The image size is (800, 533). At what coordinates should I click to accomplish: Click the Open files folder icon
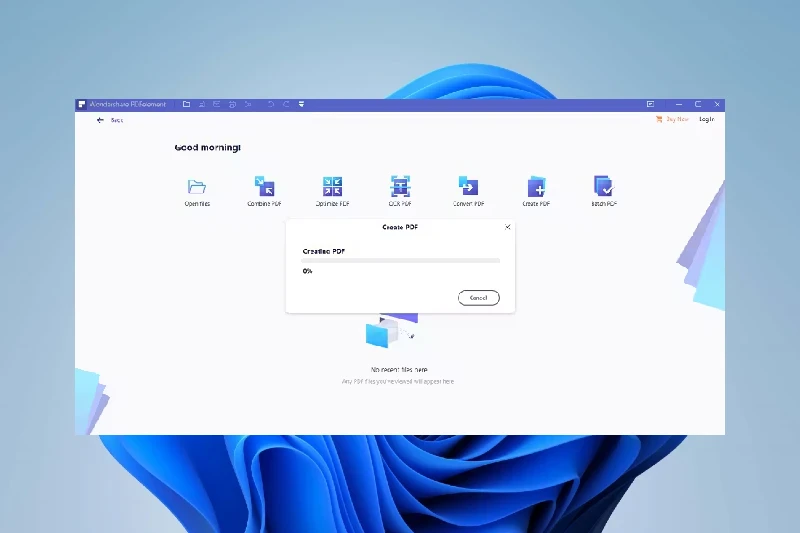(197, 187)
